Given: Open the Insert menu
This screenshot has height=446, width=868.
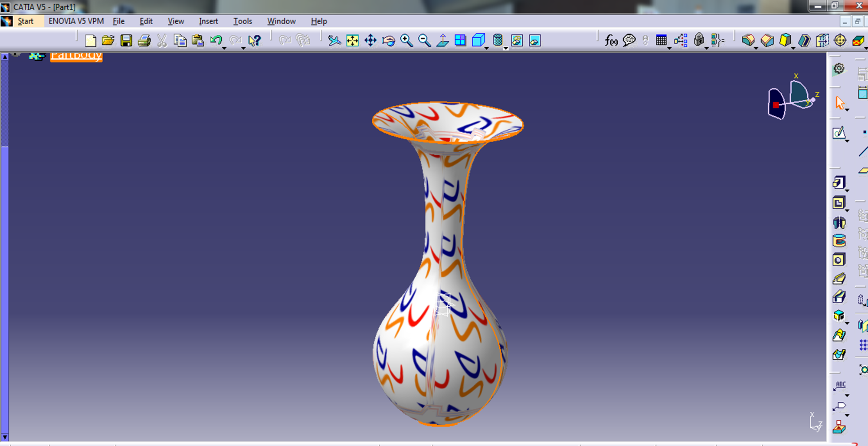Looking at the screenshot, I should coord(208,21).
